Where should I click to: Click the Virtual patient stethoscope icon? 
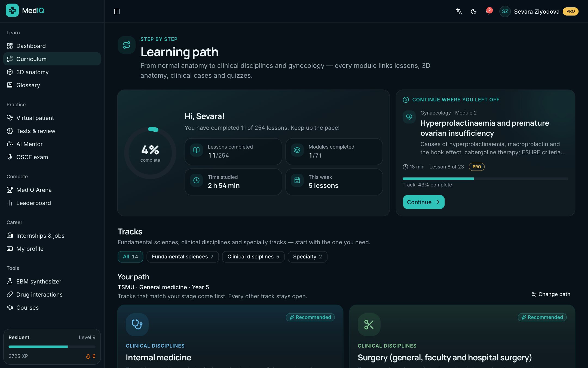pos(10,118)
